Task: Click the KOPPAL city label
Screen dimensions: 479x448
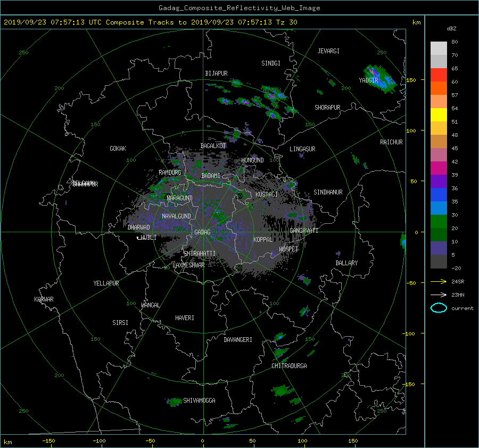Action: [263, 239]
